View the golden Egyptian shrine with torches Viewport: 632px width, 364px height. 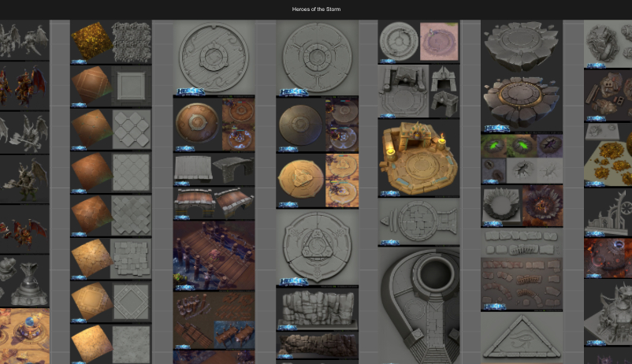[418, 158]
